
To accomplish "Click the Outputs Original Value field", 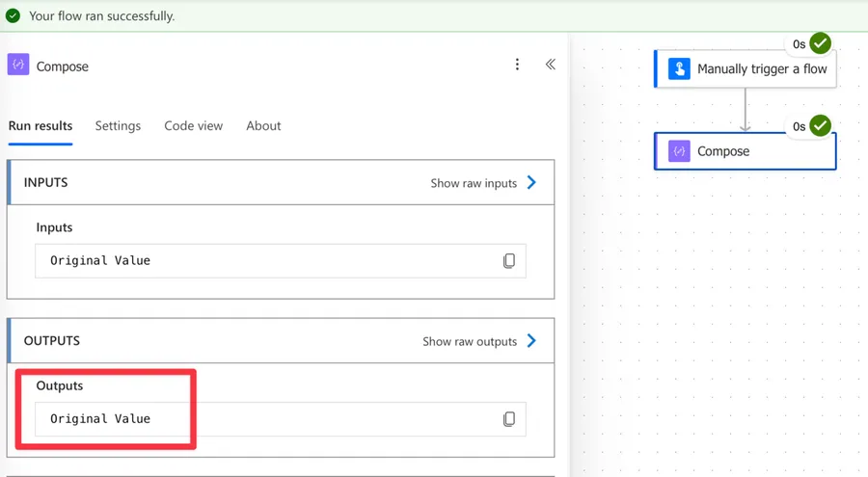I will point(260,419).
